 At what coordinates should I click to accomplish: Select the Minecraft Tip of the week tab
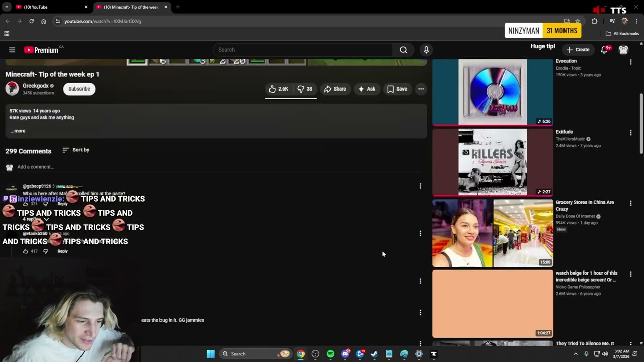pos(131,7)
